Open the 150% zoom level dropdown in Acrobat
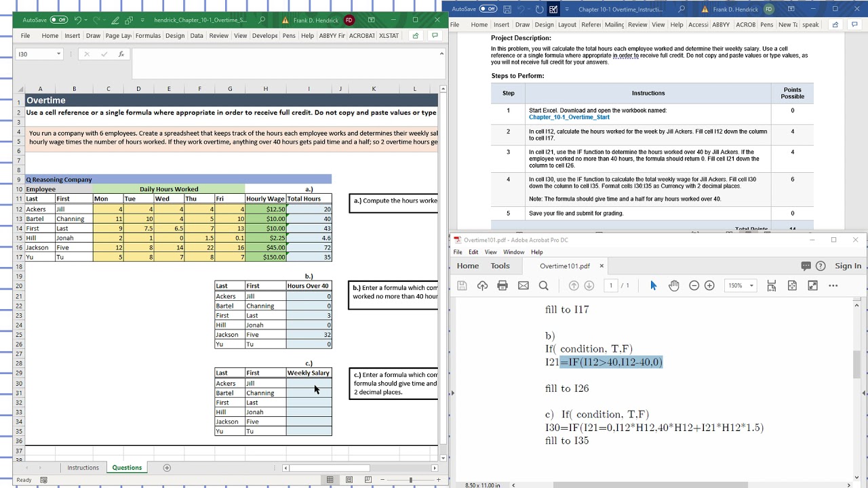Image resolution: width=868 pixels, height=488 pixels. [x=751, y=286]
